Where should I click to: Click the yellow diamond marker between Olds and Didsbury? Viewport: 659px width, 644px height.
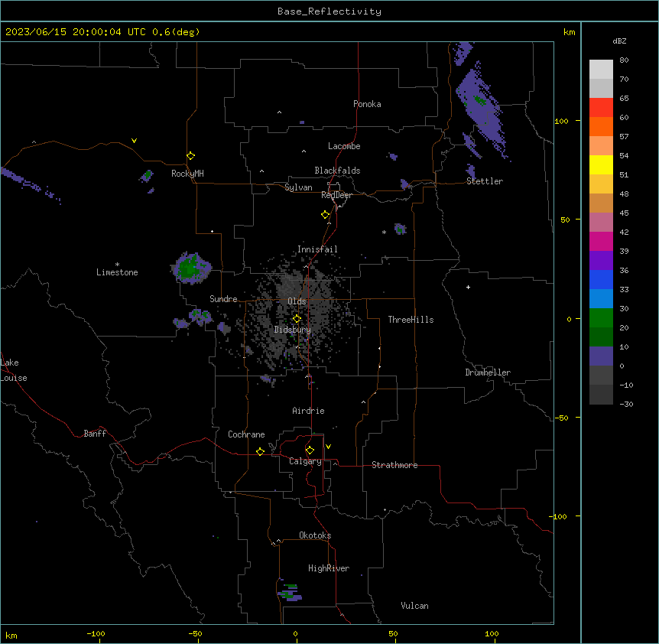[x=297, y=319]
